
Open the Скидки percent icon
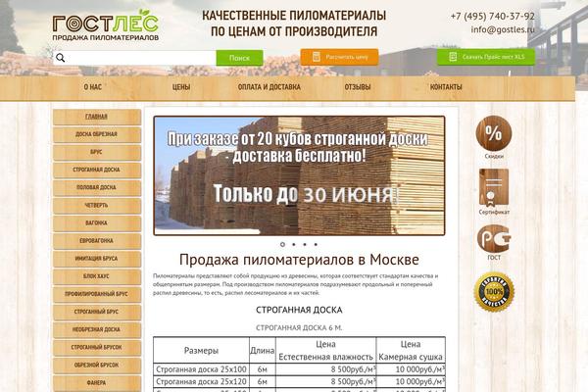(494, 133)
